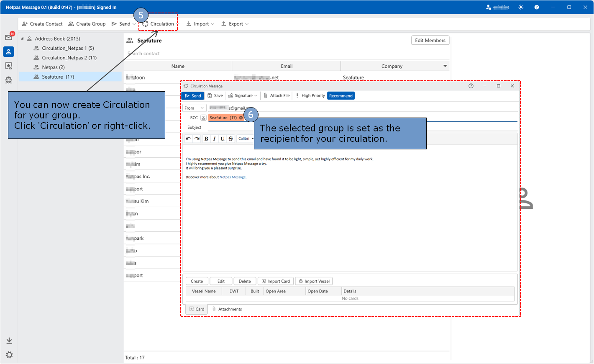
Task: Redo edit in message editor
Action: point(197,138)
